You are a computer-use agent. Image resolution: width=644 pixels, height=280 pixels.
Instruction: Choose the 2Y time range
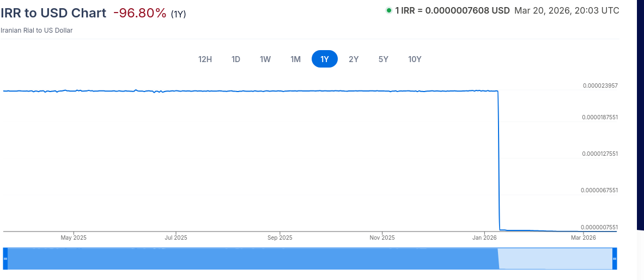click(x=354, y=59)
